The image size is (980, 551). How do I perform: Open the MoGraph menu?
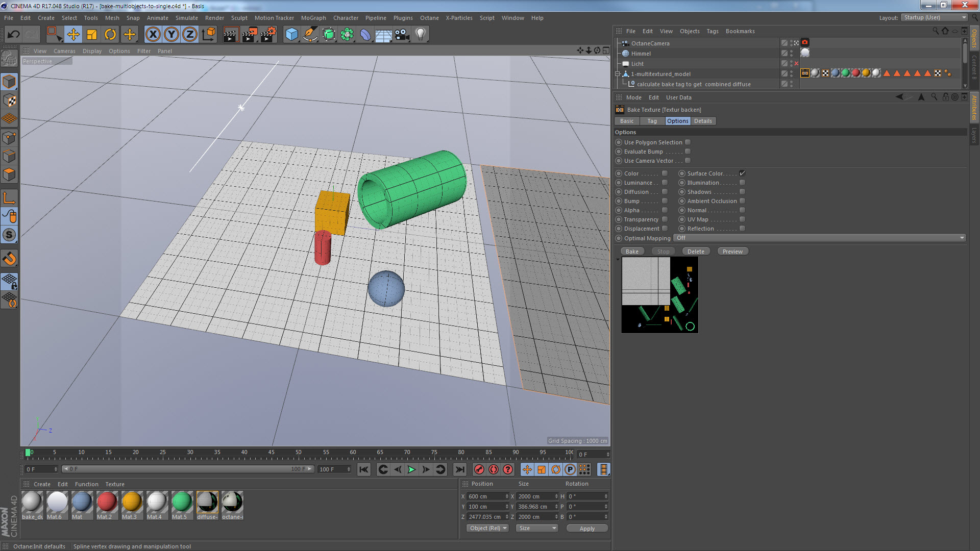313,18
